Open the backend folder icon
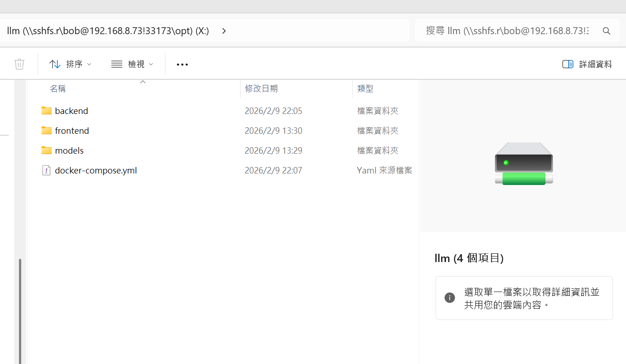 tap(46, 111)
